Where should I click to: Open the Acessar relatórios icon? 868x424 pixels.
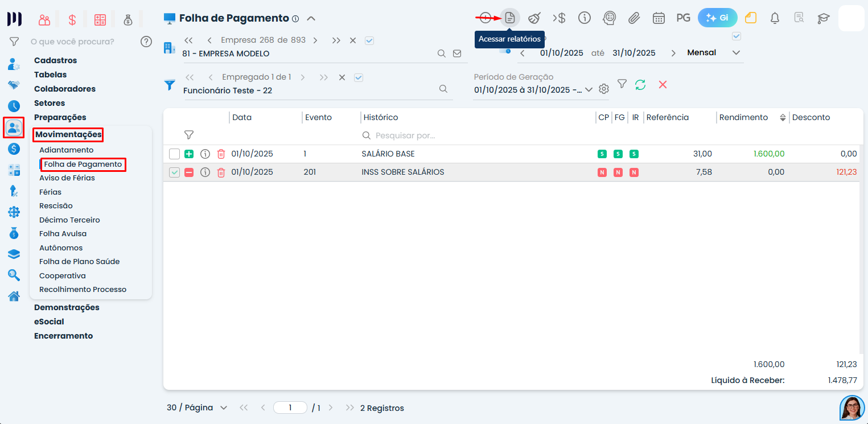(x=510, y=18)
